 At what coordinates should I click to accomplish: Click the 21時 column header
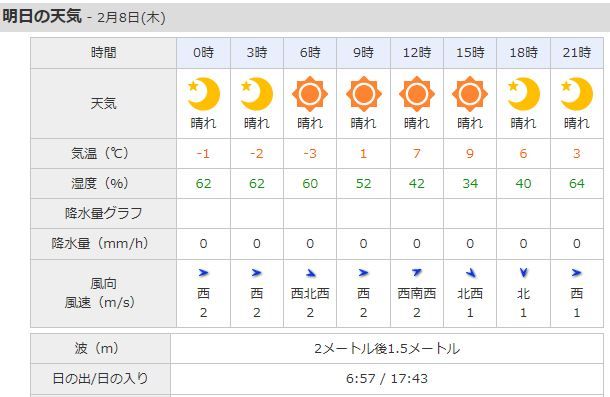pyautogui.click(x=577, y=53)
